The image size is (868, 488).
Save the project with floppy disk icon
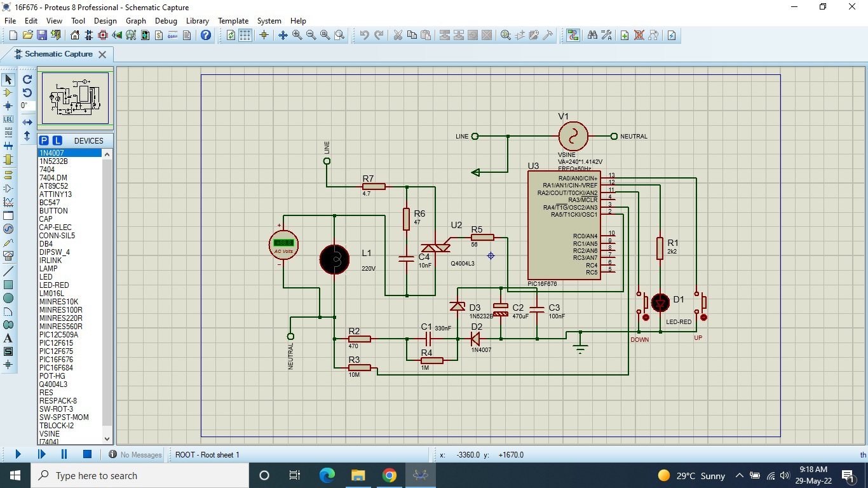click(42, 36)
